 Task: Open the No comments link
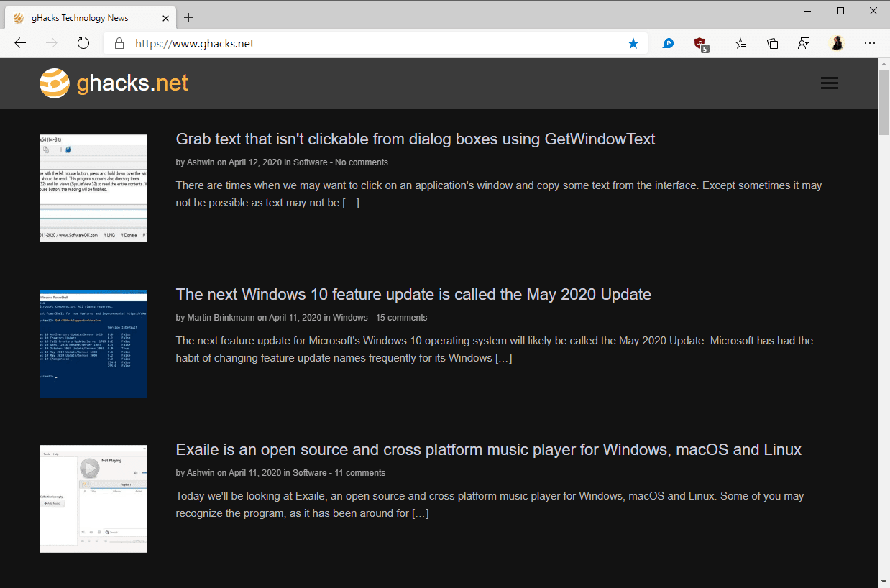pyautogui.click(x=362, y=162)
